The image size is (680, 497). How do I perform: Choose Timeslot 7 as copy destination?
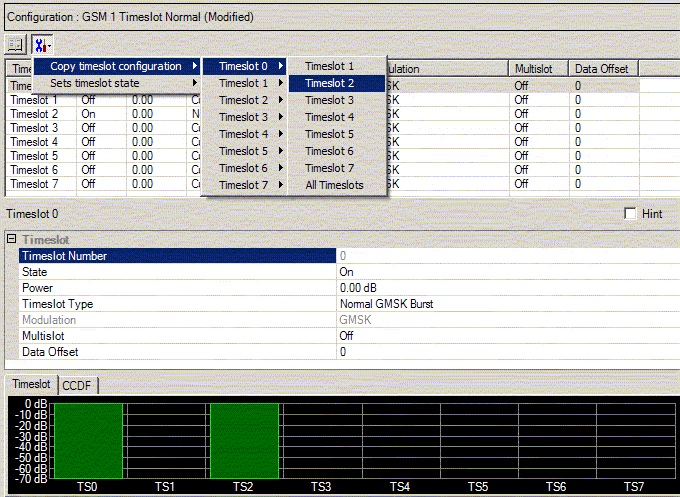point(337,168)
